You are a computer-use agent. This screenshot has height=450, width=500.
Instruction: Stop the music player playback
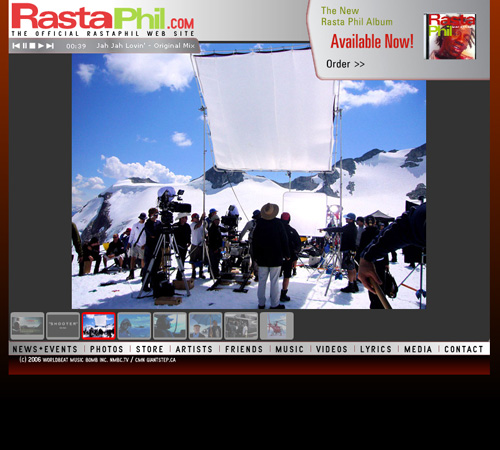click(32, 46)
